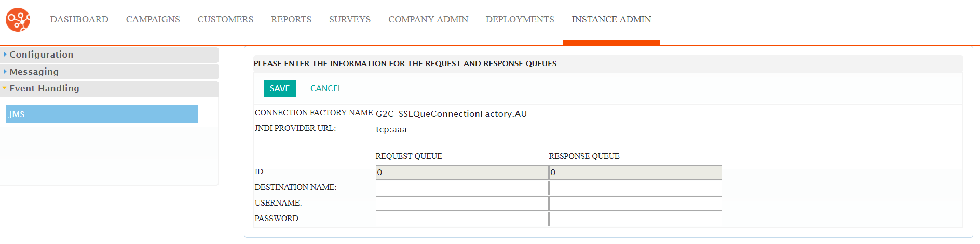Click the Request Queue Destination Name field
980x244 pixels.
[462, 188]
